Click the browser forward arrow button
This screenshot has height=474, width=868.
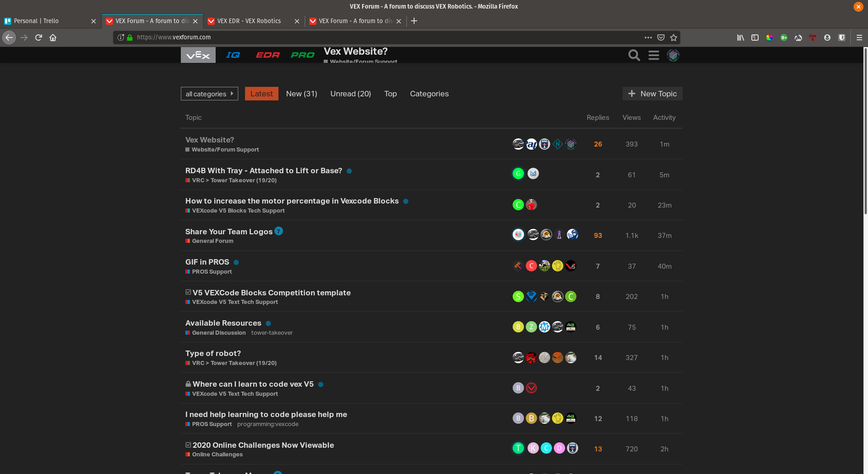click(24, 38)
